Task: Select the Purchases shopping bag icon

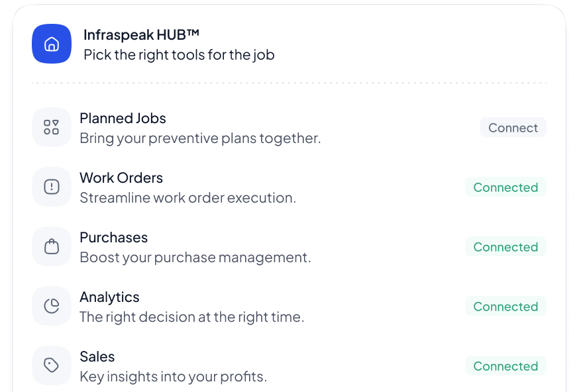Action: point(51,246)
